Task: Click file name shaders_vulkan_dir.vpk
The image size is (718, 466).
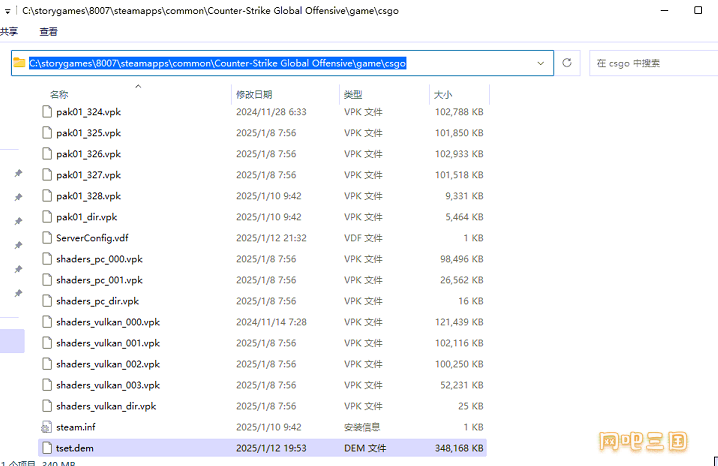Action: [106, 407]
